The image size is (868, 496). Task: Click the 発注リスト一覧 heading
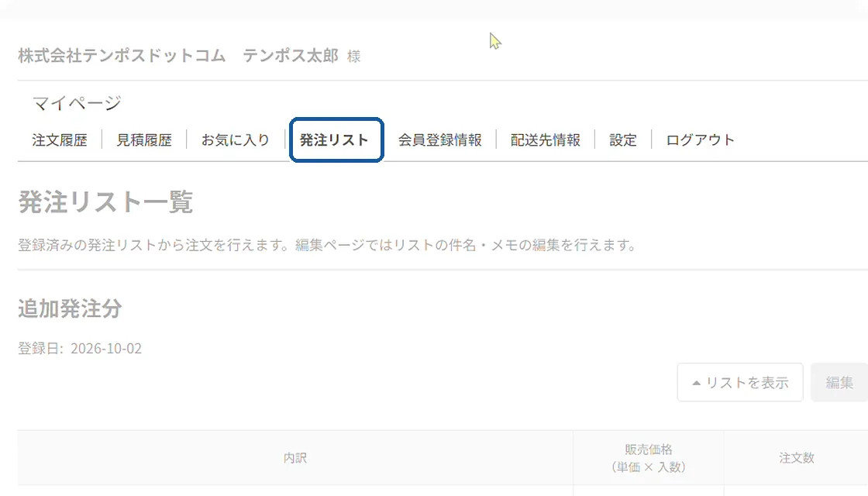[105, 202]
